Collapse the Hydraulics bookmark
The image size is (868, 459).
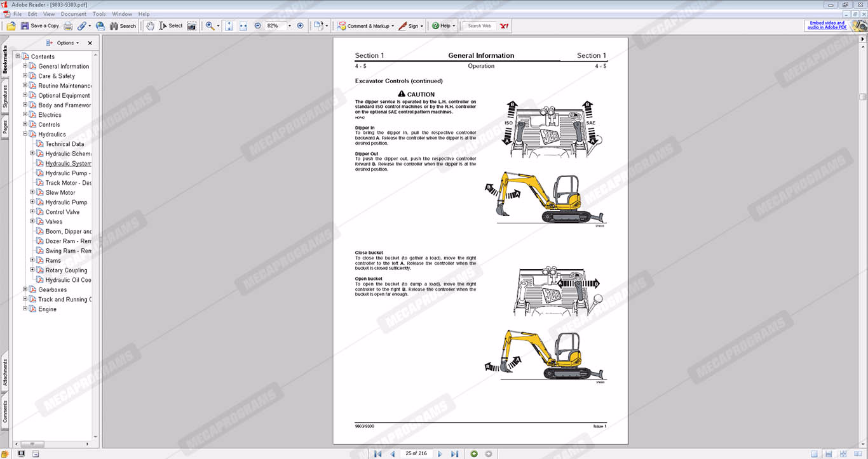pyautogui.click(x=25, y=134)
